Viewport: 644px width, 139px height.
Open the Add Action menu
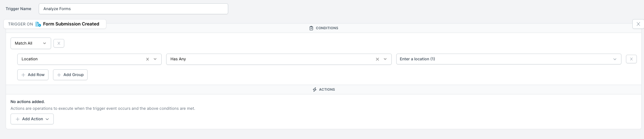(x=32, y=119)
